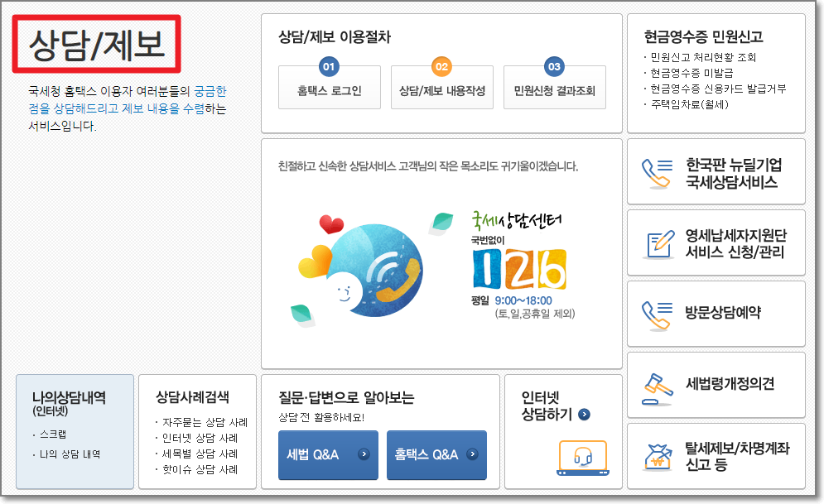The height and width of the screenshot is (504, 824).
Task: Open 자주묻는 상담 사례
Action: pos(205,422)
